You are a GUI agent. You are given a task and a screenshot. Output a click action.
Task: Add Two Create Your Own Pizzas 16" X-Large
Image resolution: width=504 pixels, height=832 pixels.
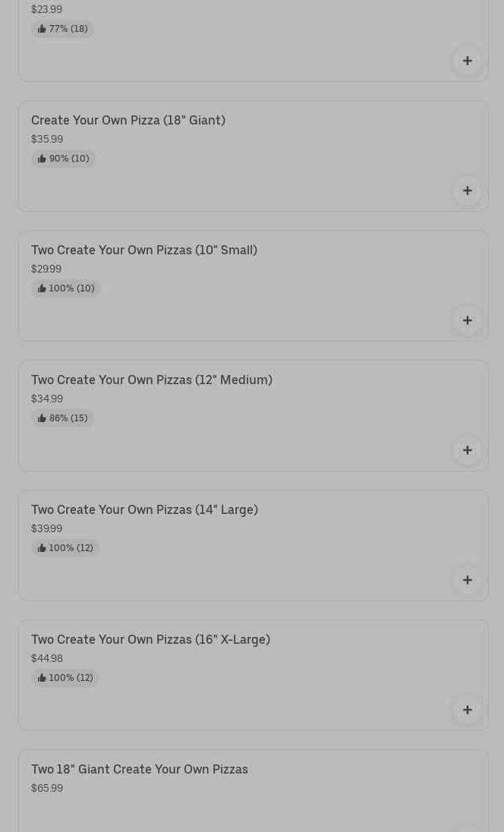467,710
